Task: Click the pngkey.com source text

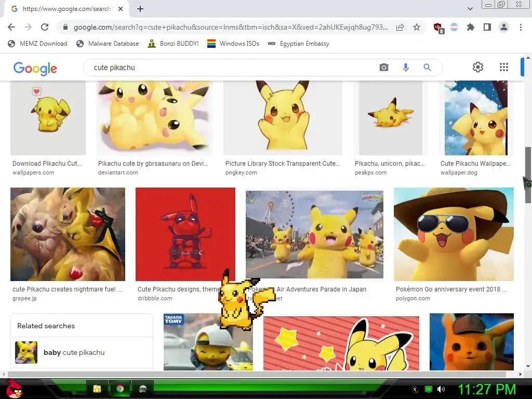Action: (x=241, y=172)
